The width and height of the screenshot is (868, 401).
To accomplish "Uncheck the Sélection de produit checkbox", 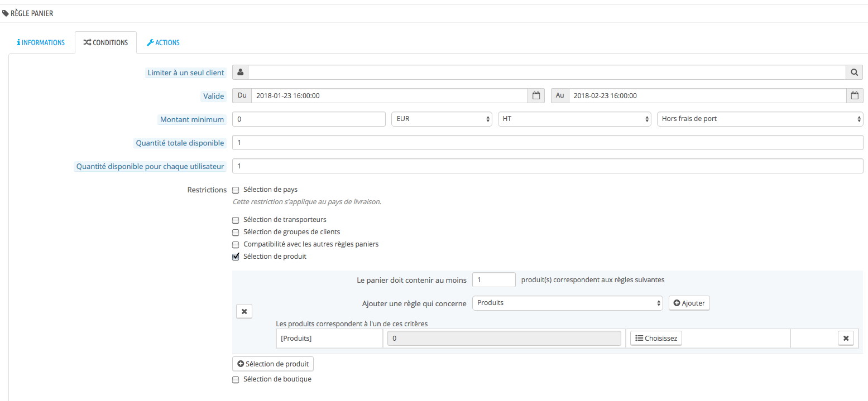I will point(236,257).
